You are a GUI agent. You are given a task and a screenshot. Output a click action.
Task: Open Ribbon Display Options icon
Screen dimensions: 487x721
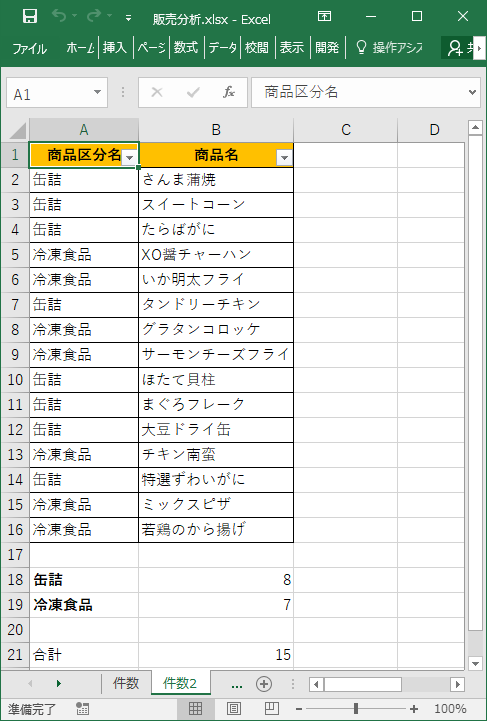[x=324, y=17]
